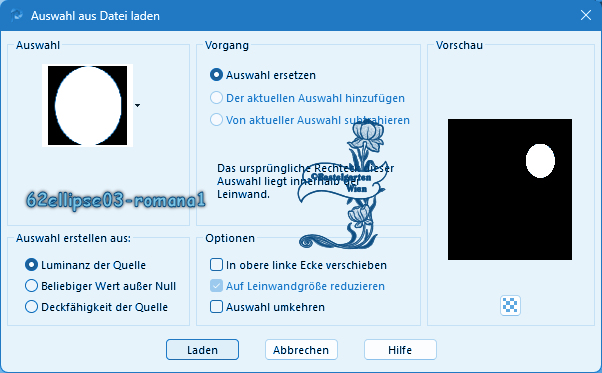Click the Abbrechen button

(301, 350)
